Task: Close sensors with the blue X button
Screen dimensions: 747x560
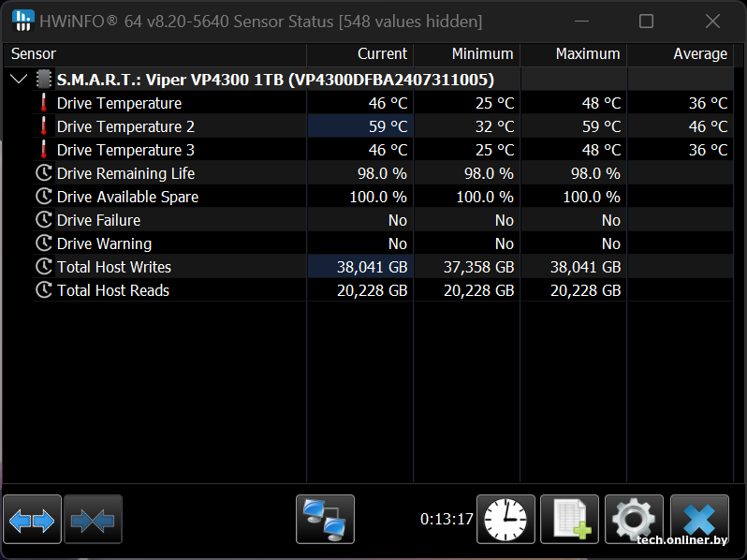Action: (699, 520)
